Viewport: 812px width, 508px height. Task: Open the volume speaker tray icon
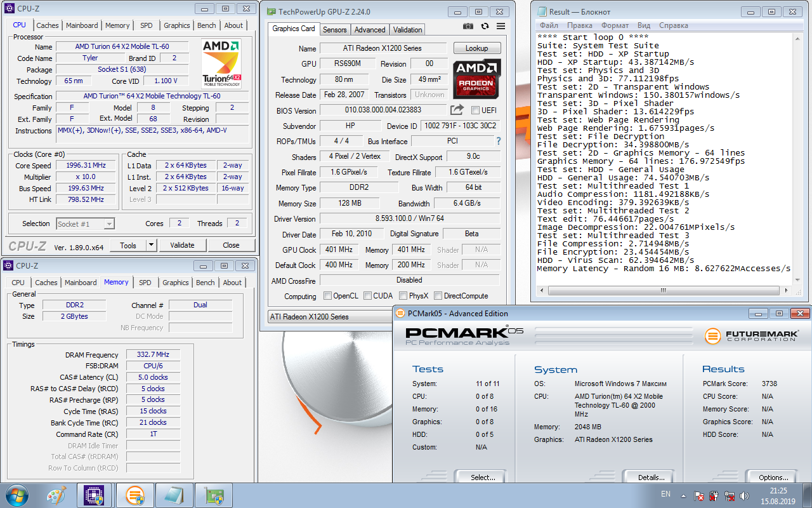tap(745, 495)
